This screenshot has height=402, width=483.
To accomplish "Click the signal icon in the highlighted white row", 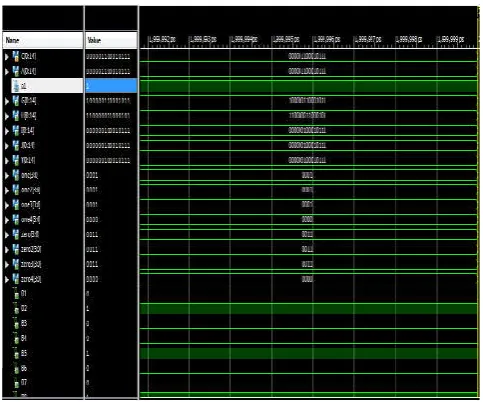I will [x=16, y=86].
